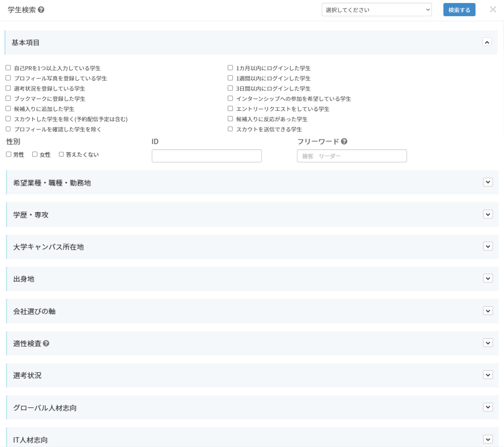Check プロフィール写真を登録している学生
This screenshot has height=447, width=504.
8,78
